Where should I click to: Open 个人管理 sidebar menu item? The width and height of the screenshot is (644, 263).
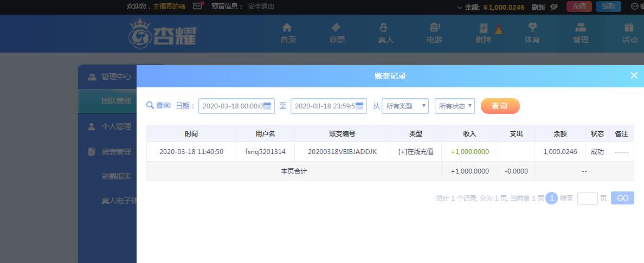(x=116, y=126)
